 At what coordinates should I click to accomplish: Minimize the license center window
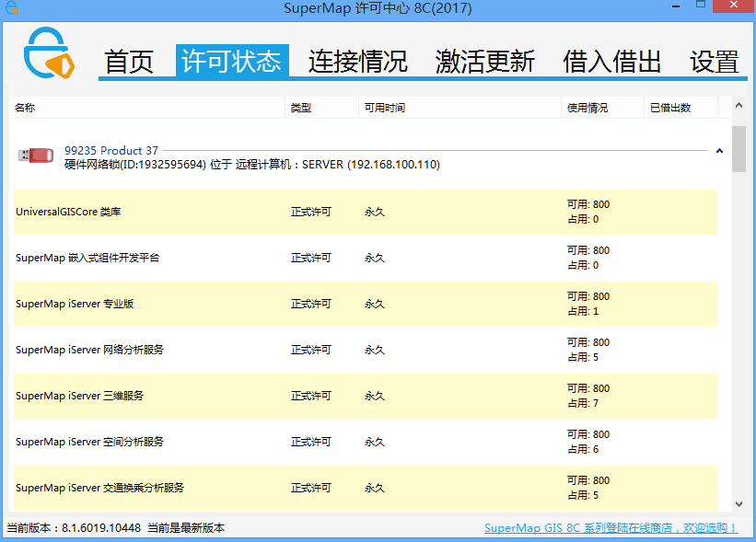pyautogui.click(x=676, y=6)
